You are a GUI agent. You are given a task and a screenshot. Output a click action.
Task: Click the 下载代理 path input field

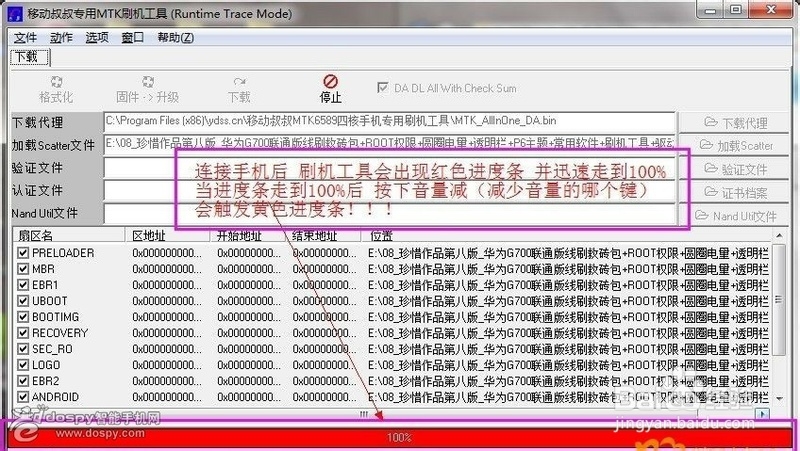pyautogui.click(x=389, y=122)
